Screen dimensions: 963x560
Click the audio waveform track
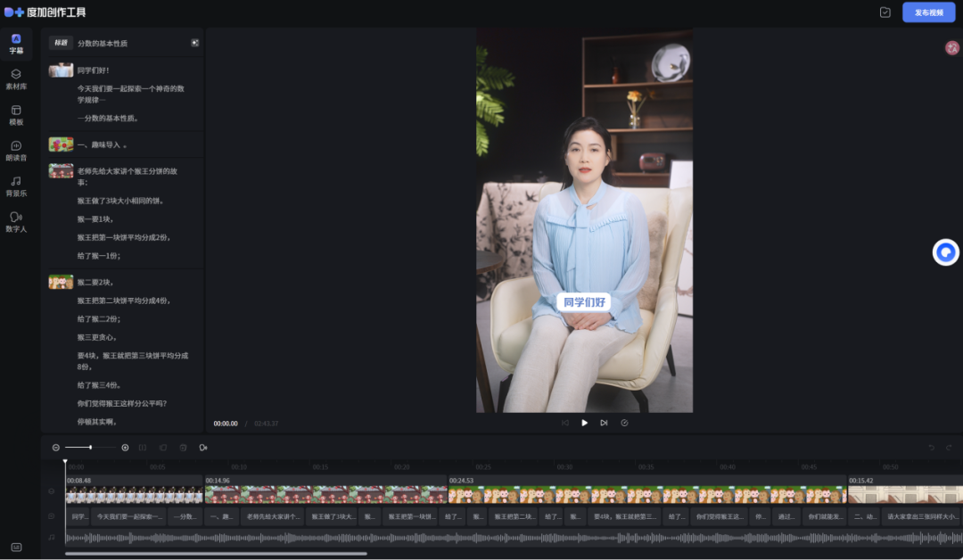(x=514, y=538)
